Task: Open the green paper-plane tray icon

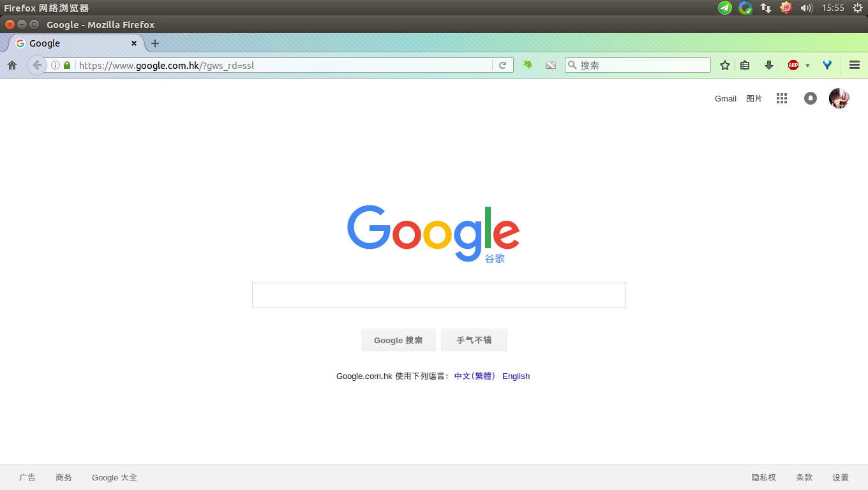Action: pos(725,8)
